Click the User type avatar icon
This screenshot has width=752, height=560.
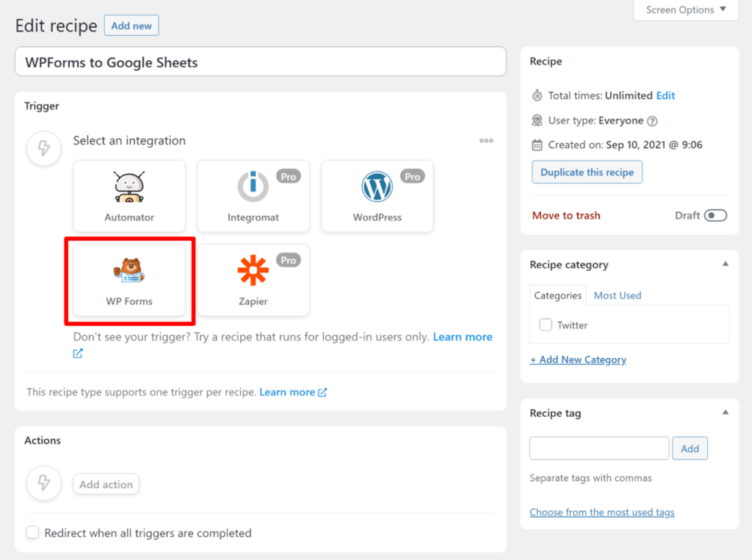[537, 120]
